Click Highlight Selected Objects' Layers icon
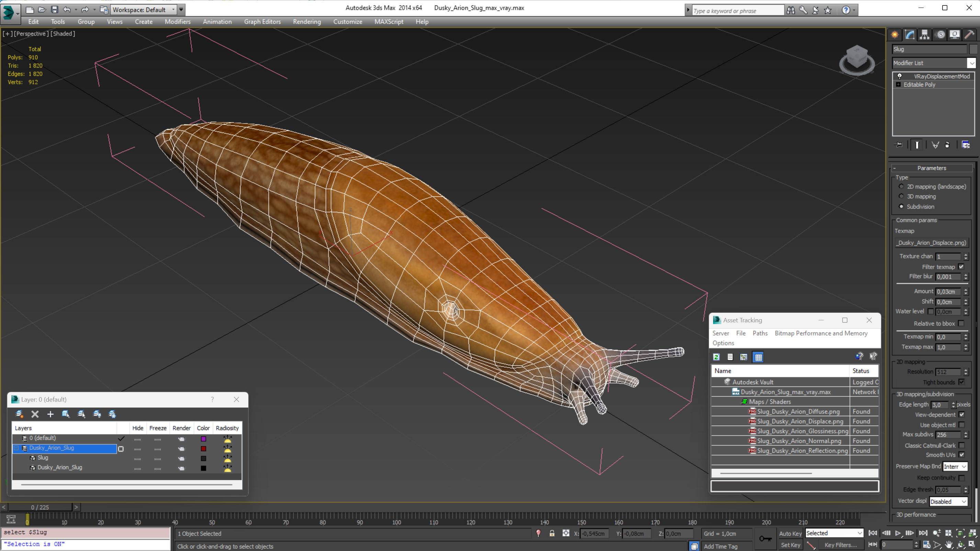The width and height of the screenshot is (980, 551). coord(81,414)
